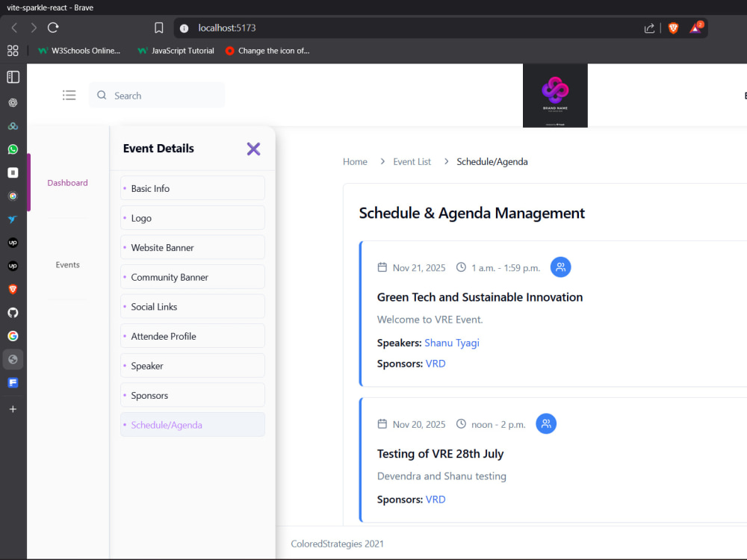Open the blue document icon in sidebar
The width and height of the screenshot is (747, 560).
[x=13, y=382]
